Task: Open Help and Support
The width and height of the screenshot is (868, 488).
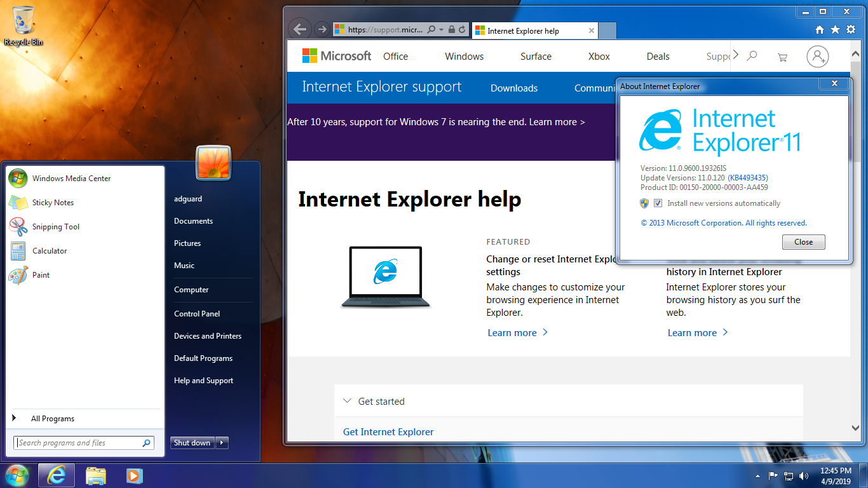Action: (x=203, y=381)
